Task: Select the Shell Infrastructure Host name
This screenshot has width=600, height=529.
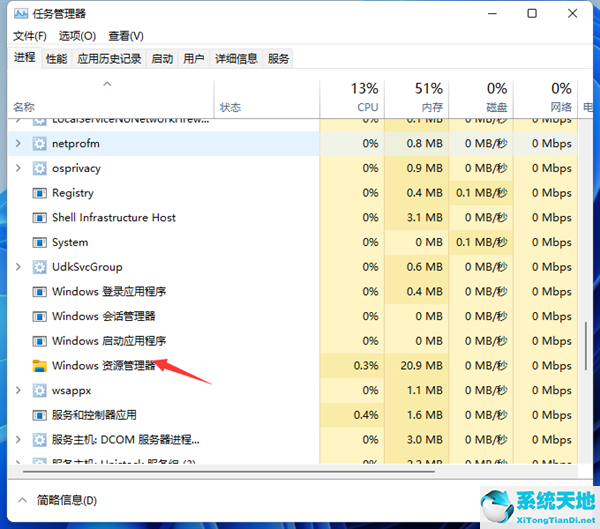Action: (114, 217)
